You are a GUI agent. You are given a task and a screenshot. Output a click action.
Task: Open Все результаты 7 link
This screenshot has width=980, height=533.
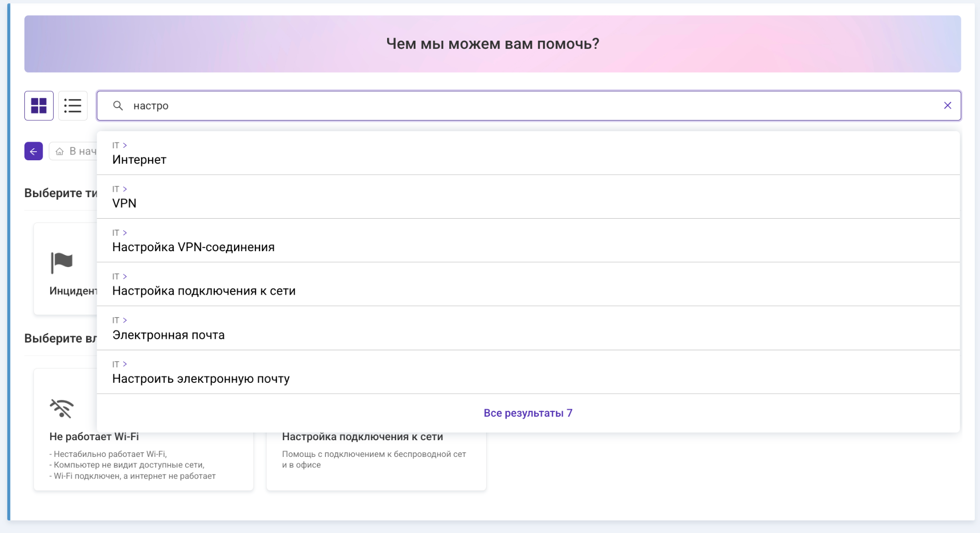(x=528, y=413)
